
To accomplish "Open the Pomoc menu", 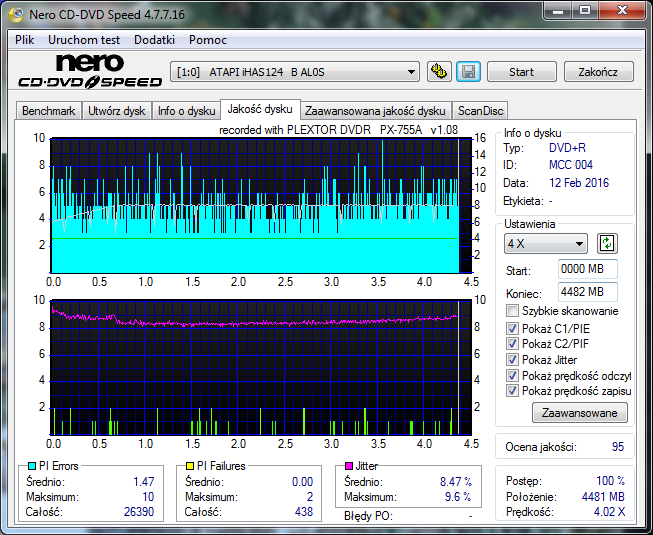I will click(x=208, y=40).
